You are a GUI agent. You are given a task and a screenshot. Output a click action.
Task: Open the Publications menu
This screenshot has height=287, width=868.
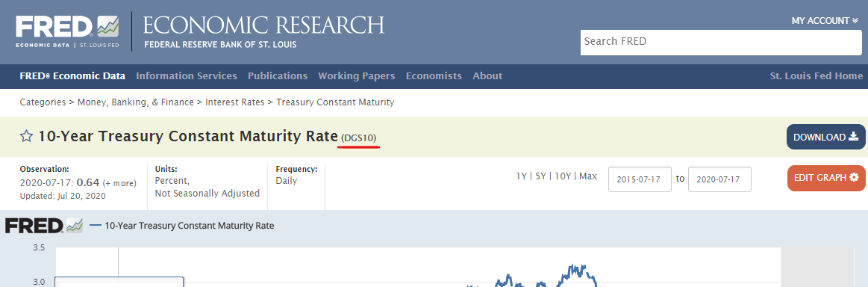[278, 76]
